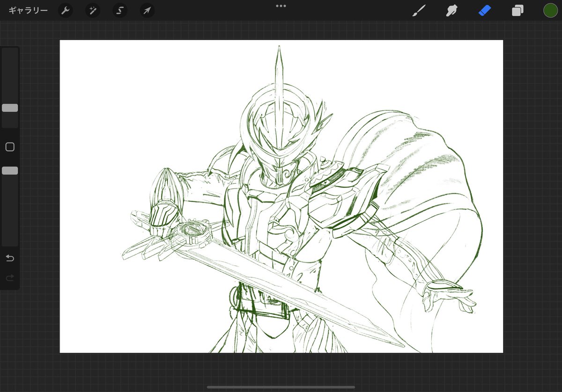The image size is (562, 392).
Task: Activate the Transform arrow tool
Action: (x=147, y=10)
